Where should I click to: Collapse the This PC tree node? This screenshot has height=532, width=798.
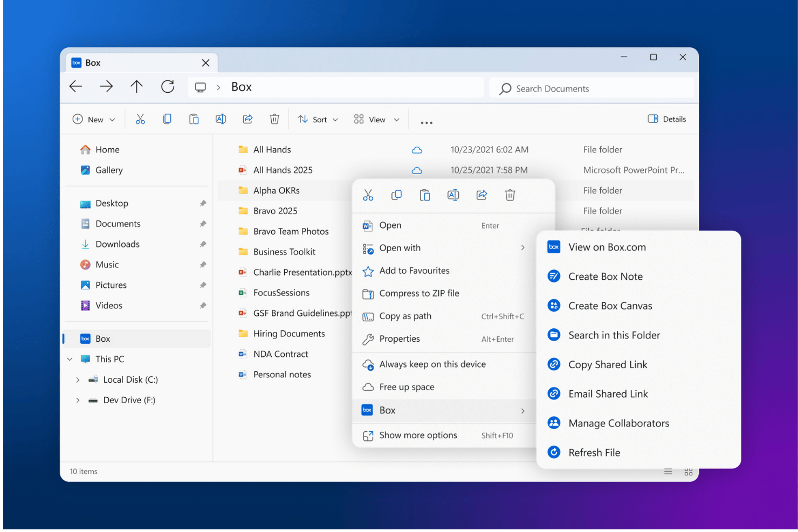(70, 359)
